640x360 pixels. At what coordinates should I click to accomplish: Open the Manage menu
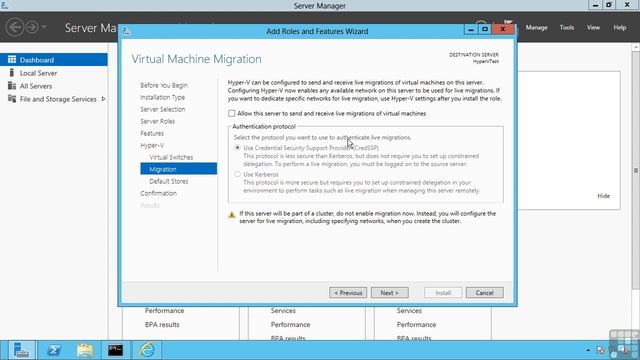tap(536, 27)
